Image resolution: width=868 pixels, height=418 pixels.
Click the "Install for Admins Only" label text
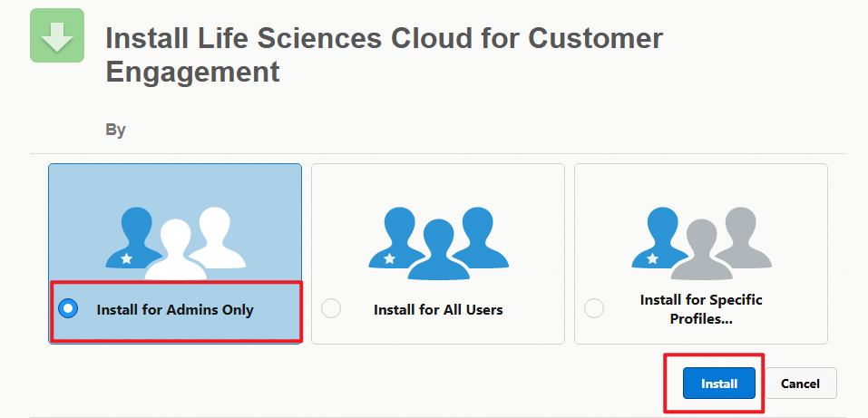click(x=175, y=309)
